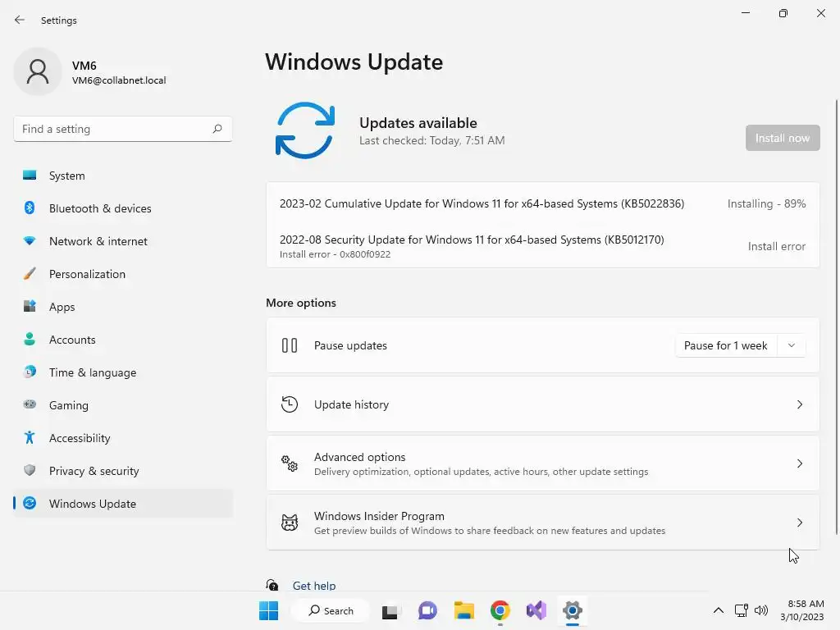The height and width of the screenshot is (630, 840).
Task: Launch Google Chrome from taskbar
Action: click(500, 610)
